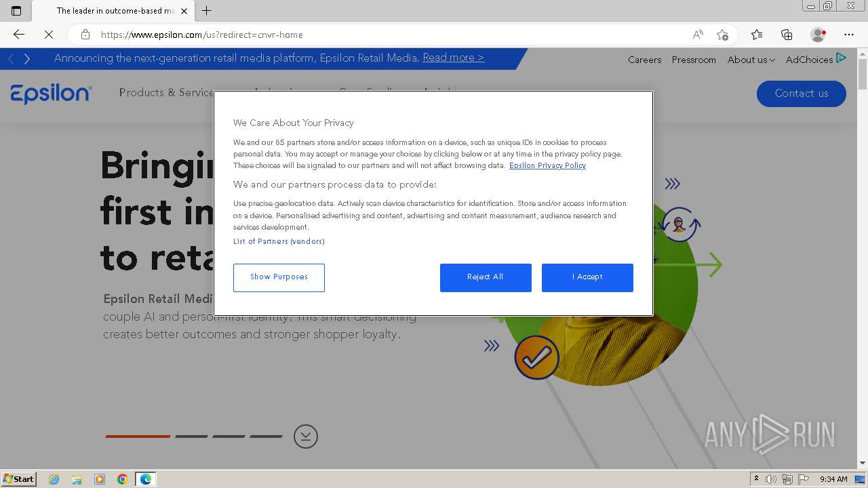Screen dimensions: 868x488
Task: Click I Accept button
Action: (587, 277)
